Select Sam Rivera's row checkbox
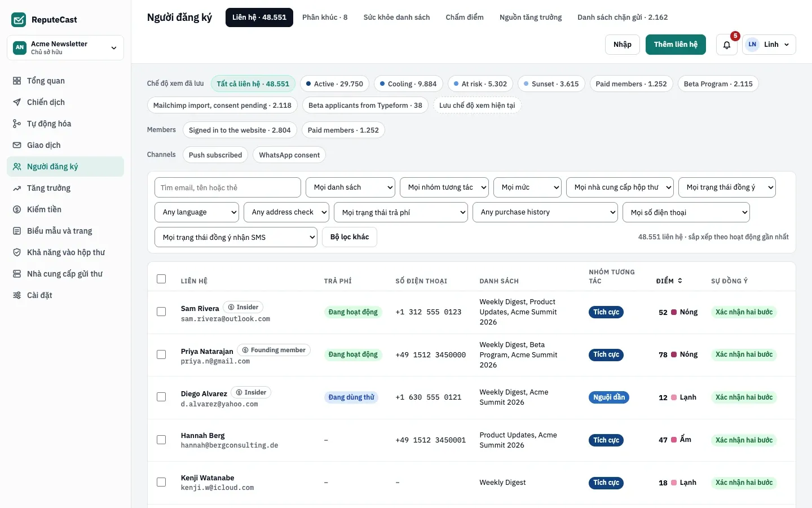 click(161, 312)
